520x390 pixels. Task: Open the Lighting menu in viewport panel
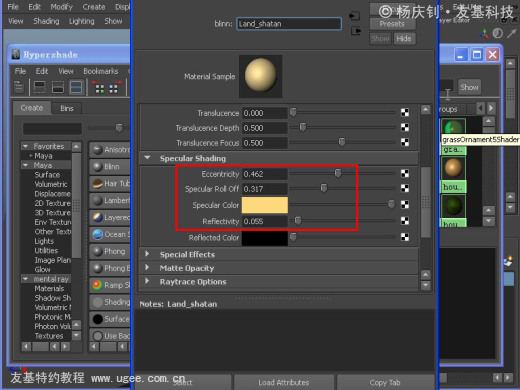point(82,21)
